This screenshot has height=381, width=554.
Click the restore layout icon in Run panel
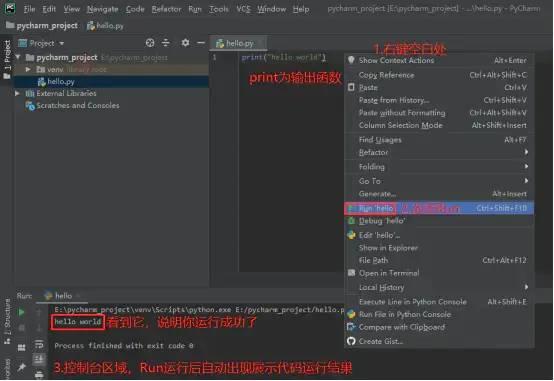click(21, 348)
